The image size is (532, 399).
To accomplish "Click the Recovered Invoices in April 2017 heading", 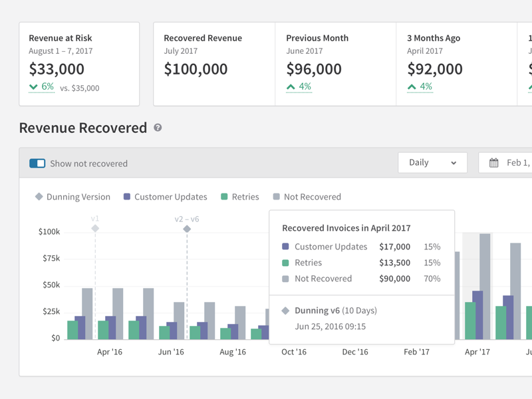I will click(346, 228).
